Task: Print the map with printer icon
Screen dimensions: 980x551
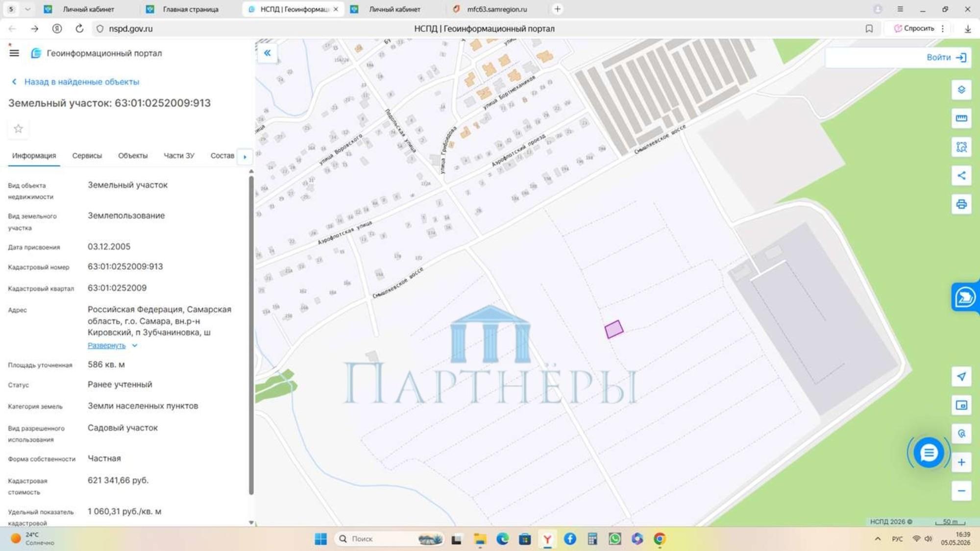Action: (x=961, y=204)
